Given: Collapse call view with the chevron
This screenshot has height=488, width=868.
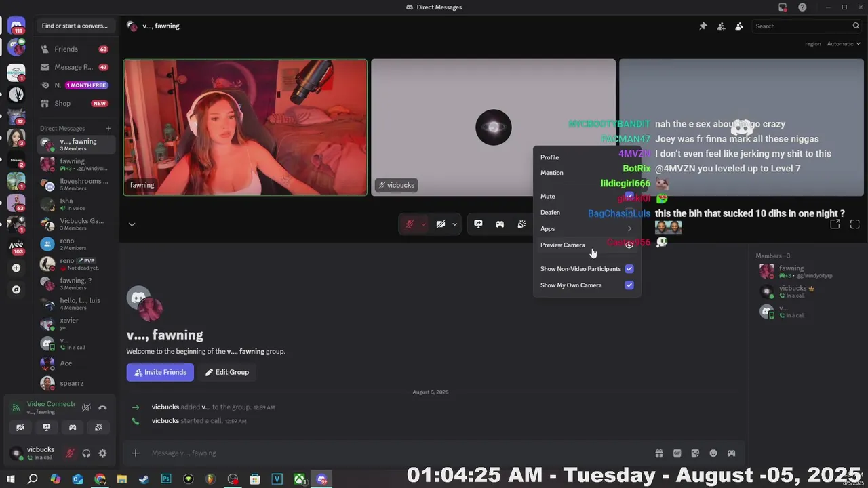Looking at the screenshot, I should point(132,224).
